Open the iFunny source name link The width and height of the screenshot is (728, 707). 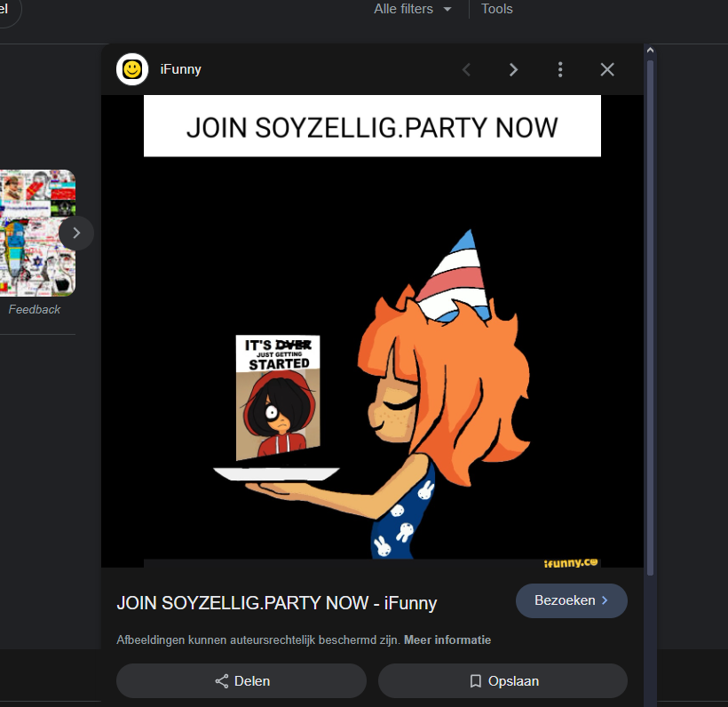180,69
